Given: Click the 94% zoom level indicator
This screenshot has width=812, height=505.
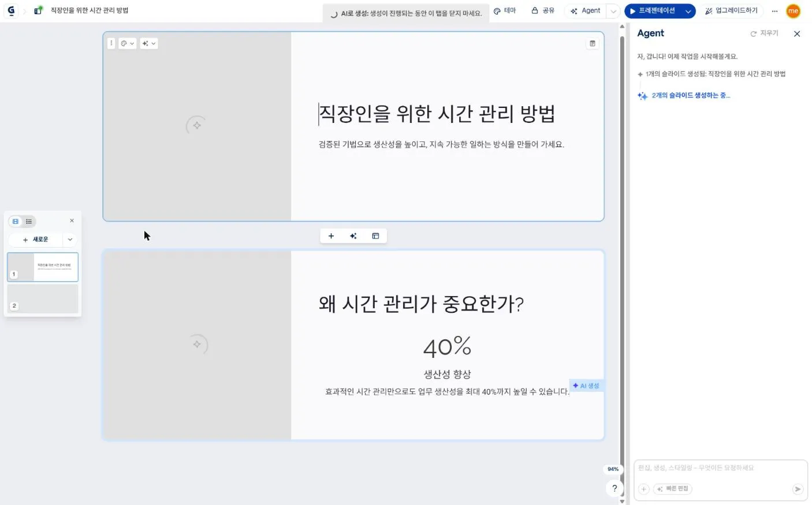Looking at the screenshot, I should (613, 469).
